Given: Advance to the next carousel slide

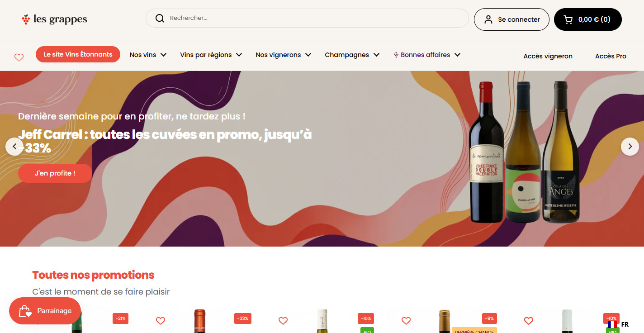Looking at the screenshot, I should pos(630,147).
